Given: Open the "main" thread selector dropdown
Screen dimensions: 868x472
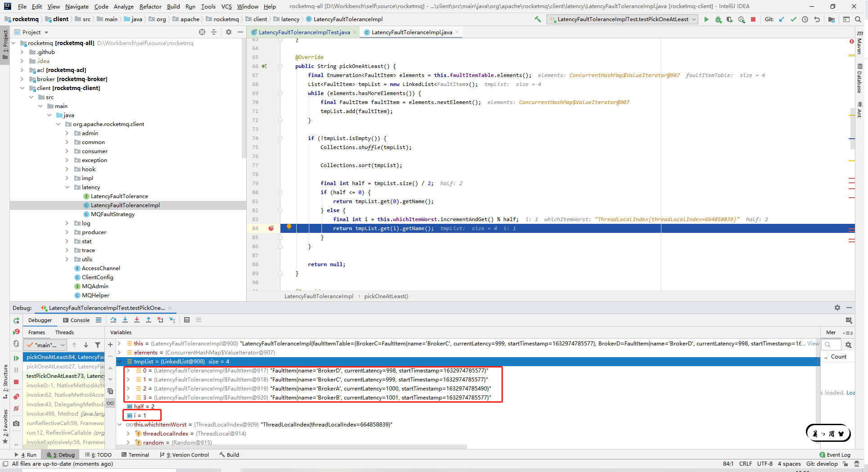Looking at the screenshot, I should coord(45,345).
